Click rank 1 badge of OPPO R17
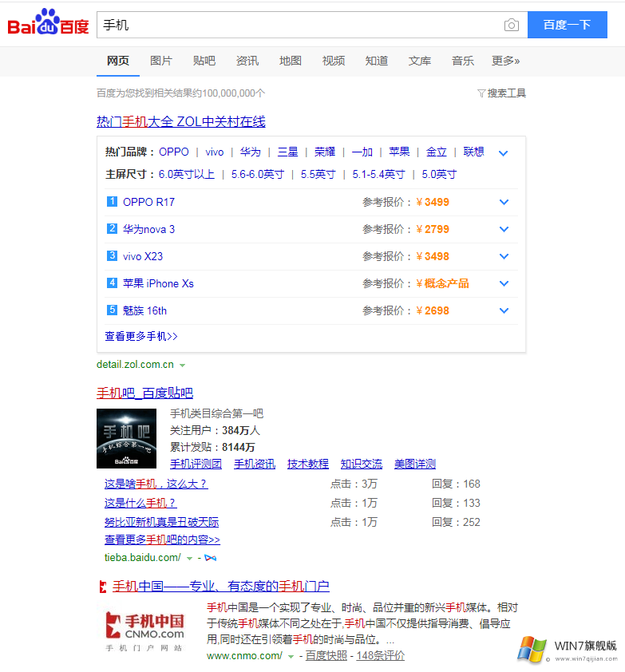Image resolution: width=625 pixels, height=672 pixels. click(x=112, y=201)
